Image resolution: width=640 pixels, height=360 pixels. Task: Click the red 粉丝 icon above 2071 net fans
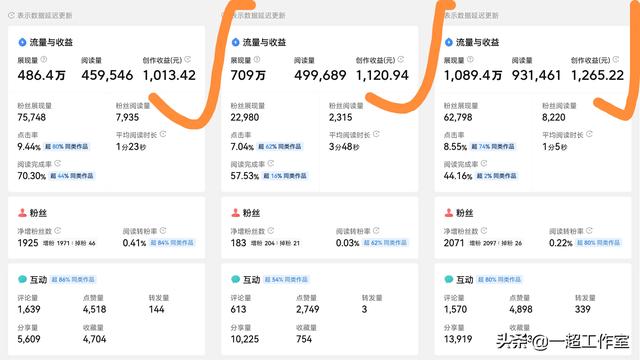pyautogui.click(x=448, y=213)
